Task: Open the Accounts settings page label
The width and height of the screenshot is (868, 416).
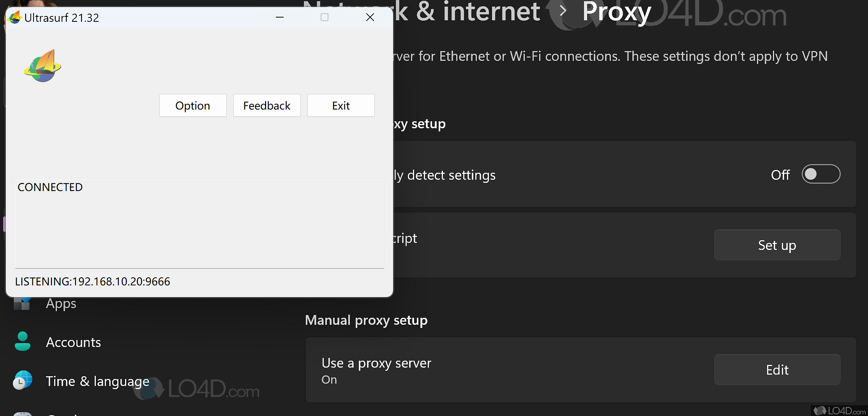Action: 73,342
